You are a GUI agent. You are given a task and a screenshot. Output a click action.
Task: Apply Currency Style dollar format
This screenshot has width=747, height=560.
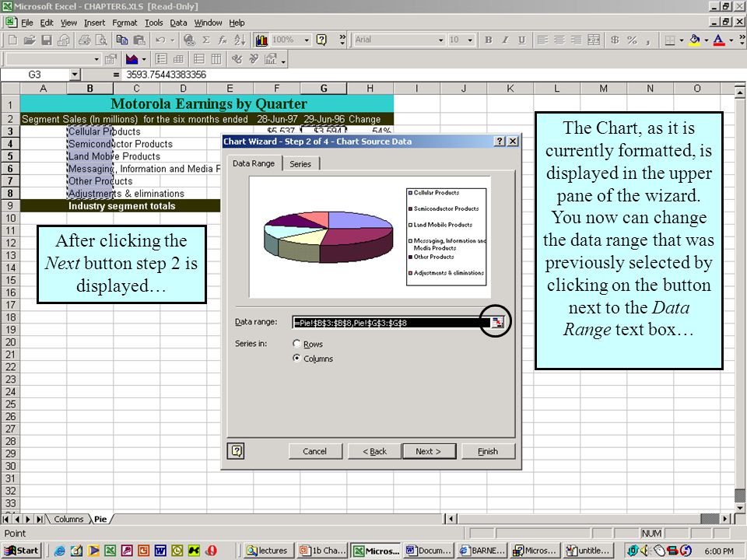point(615,40)
